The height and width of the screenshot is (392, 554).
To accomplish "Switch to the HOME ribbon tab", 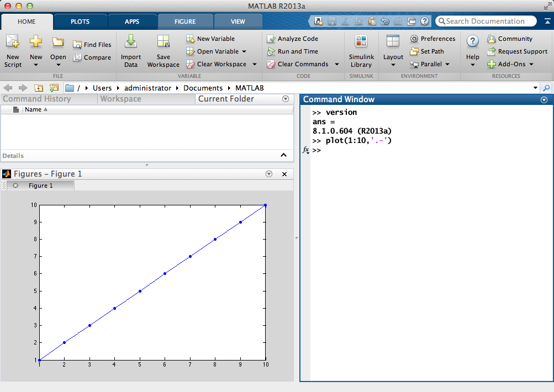I will pos(27,22).
